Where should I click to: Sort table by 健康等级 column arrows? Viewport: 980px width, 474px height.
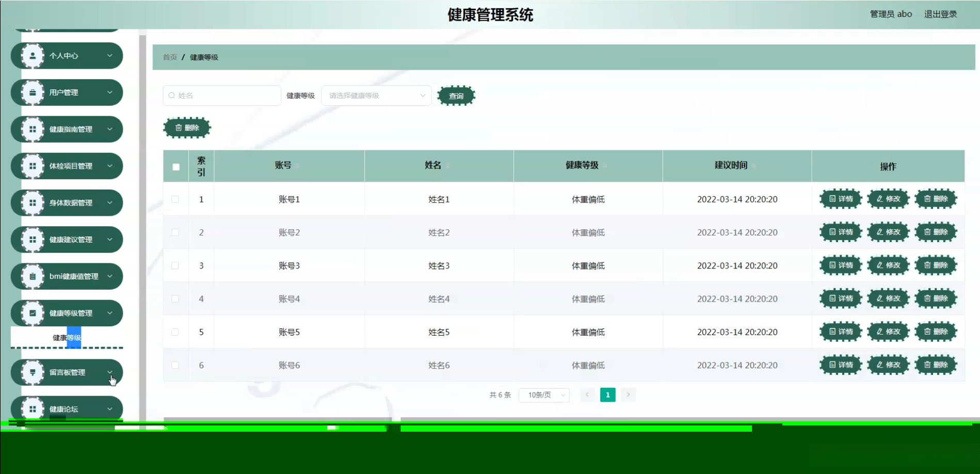[605, 166]
